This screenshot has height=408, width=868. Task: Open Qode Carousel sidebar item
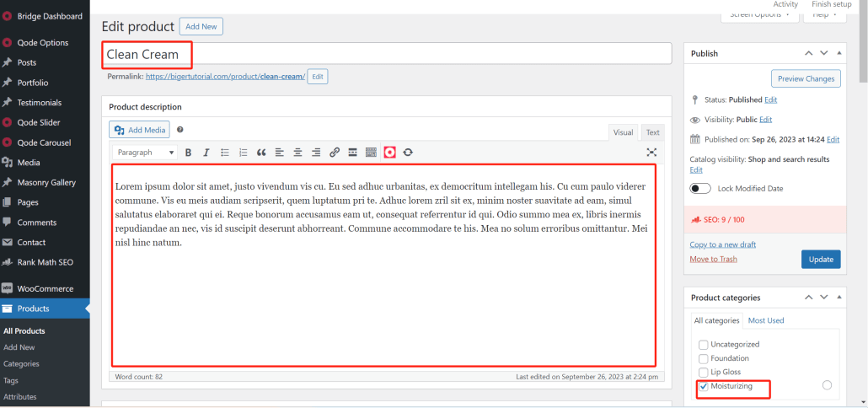click(x=45, y=142)
